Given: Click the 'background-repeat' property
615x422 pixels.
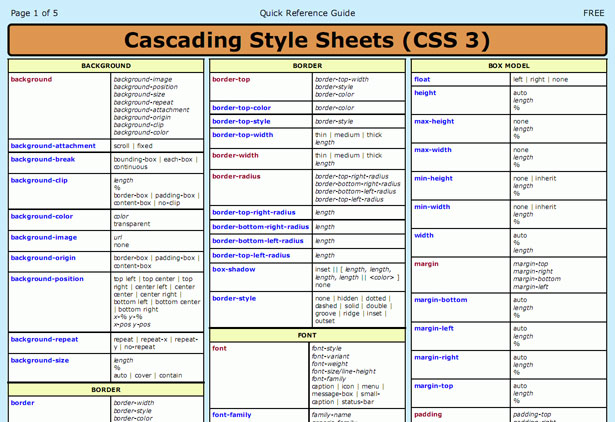Looking at the screenshot, I should (x=44, y=339).
